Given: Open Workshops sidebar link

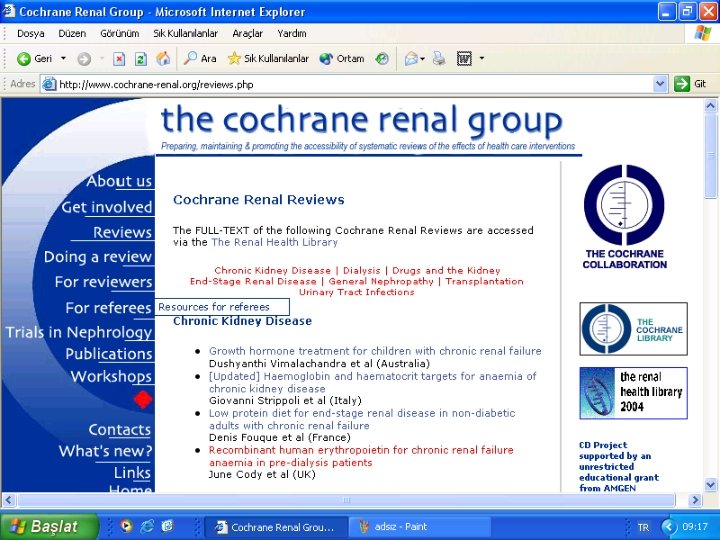Looking at the screenshot, I should 111,376.
